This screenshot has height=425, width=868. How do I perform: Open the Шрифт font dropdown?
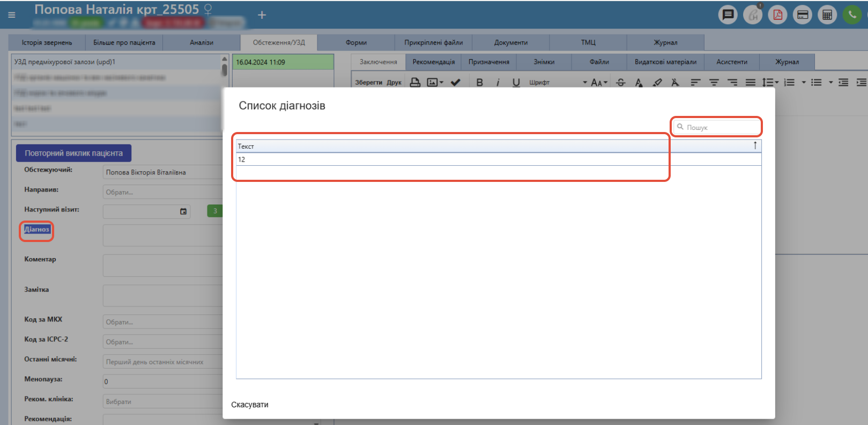pyautogui.click(x=558, y=82)
